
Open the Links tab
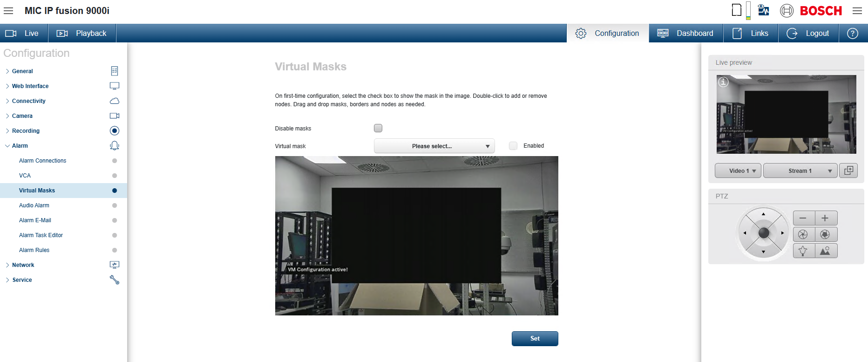(x=751, y=33)
